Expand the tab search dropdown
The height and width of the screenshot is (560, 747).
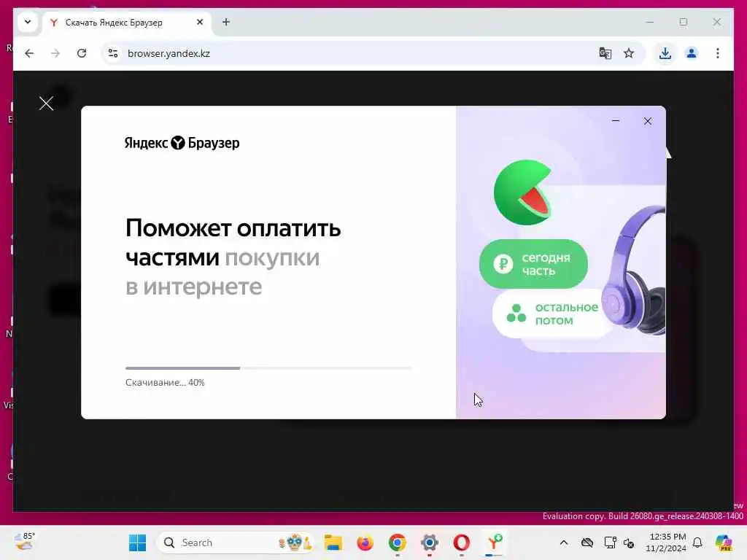click(x=28, y=22)
